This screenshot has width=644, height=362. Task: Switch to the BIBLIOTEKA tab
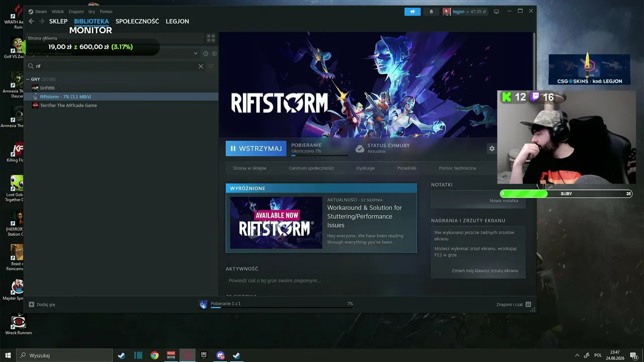(91, 21)
